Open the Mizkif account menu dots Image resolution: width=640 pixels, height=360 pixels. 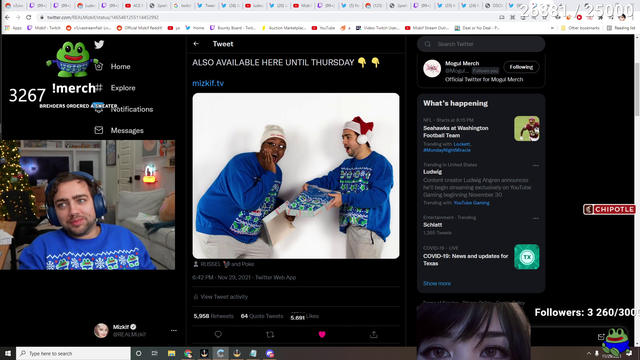coord(174,330)
